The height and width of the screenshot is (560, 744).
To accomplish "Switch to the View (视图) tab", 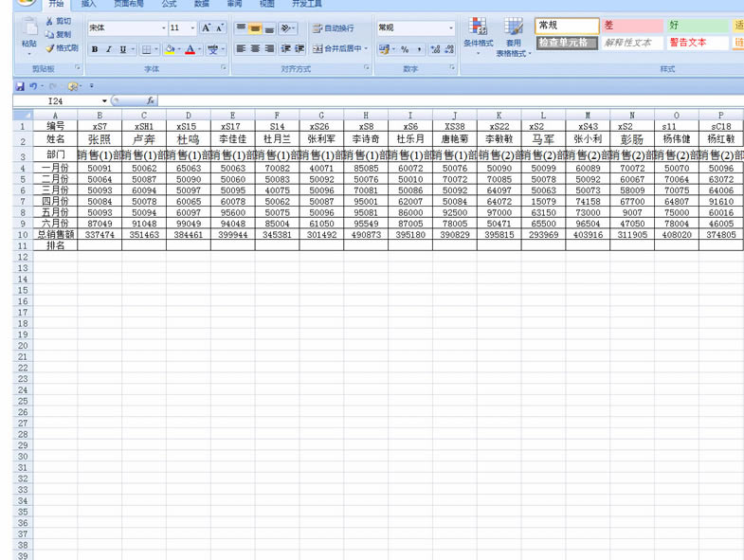I will pos(267,4).
